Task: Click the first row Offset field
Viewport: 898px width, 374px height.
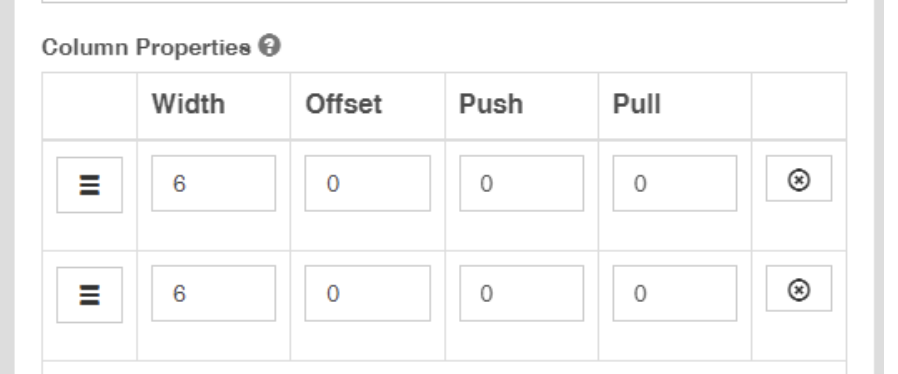Action: [x=368, y=183]
